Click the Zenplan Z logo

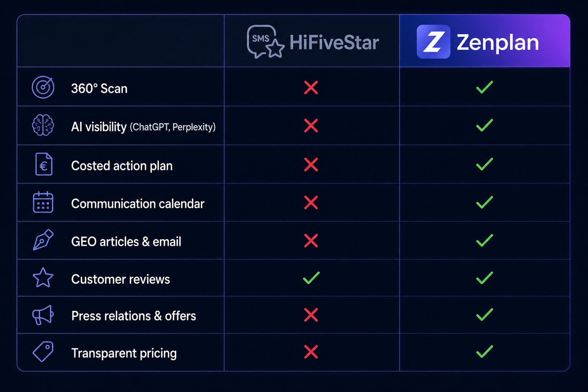pyautogui.click(x=433, y=42)
